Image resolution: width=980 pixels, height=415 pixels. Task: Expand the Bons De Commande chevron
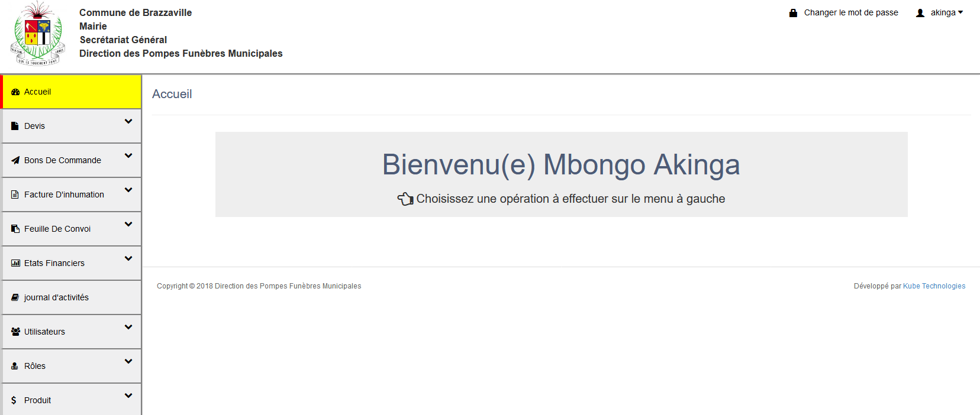128,156
